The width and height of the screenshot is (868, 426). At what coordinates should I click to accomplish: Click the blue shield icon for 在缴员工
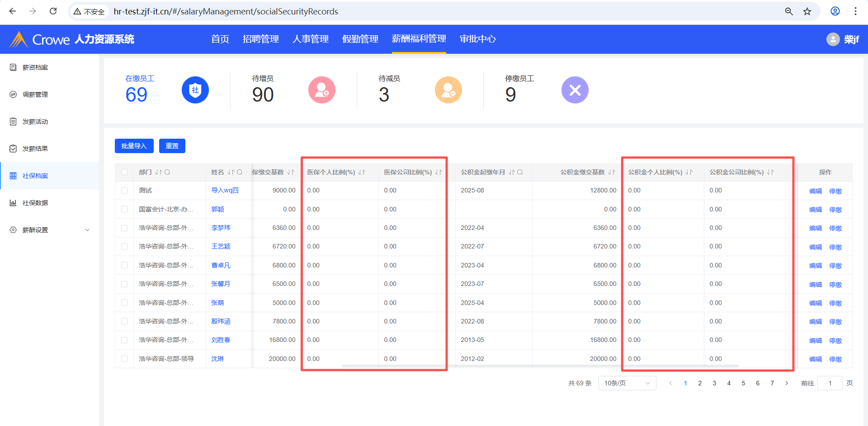(195, 90)
